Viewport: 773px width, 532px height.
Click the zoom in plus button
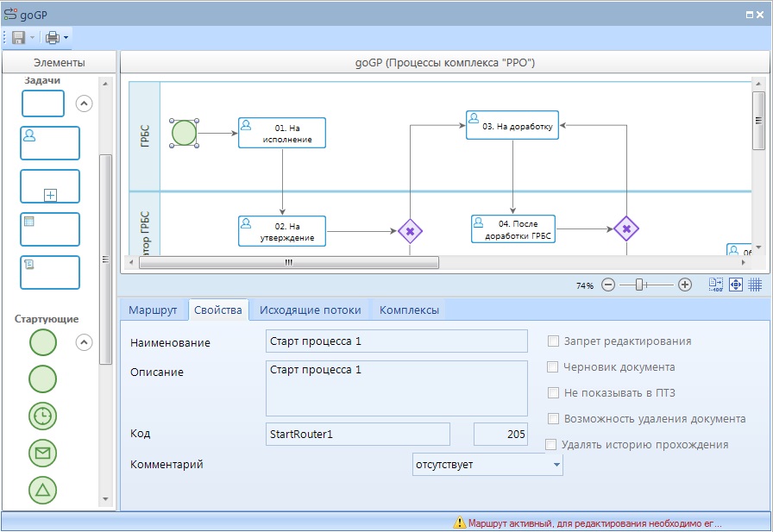[x=685, y=285]
